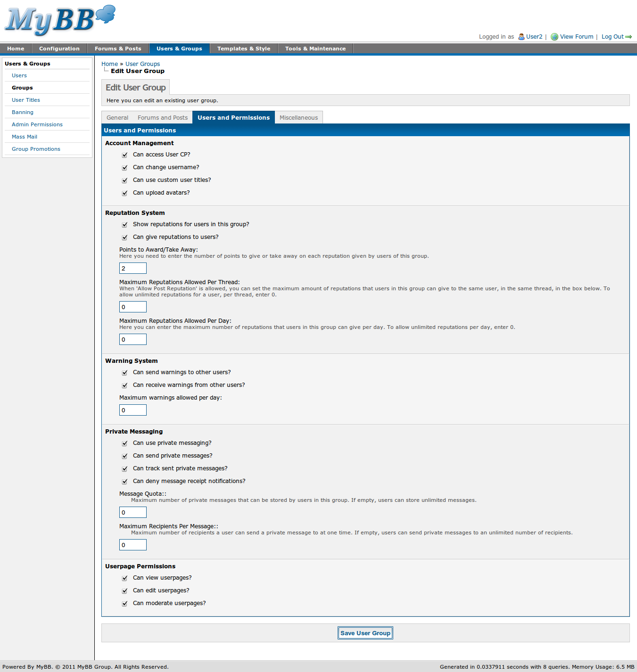
Task: Click the User Groups breadcrumb link
Action: point(142,64)
